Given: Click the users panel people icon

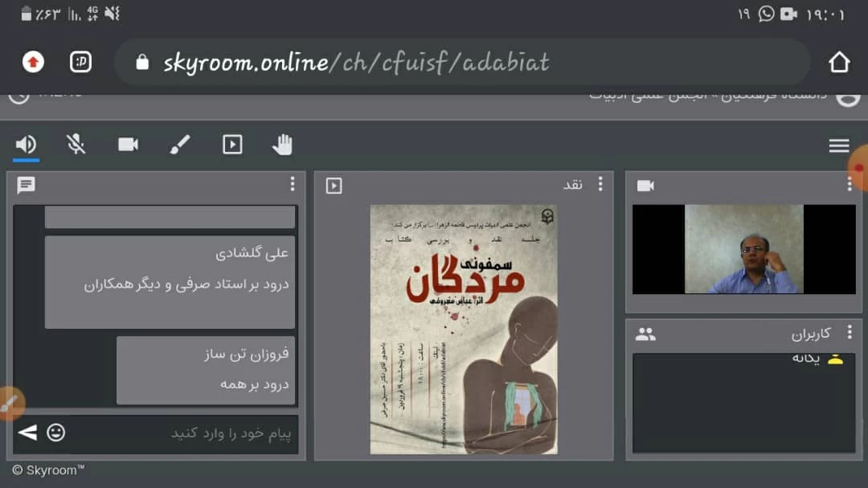Looking at the screenshot, I should tap(645, 334).
